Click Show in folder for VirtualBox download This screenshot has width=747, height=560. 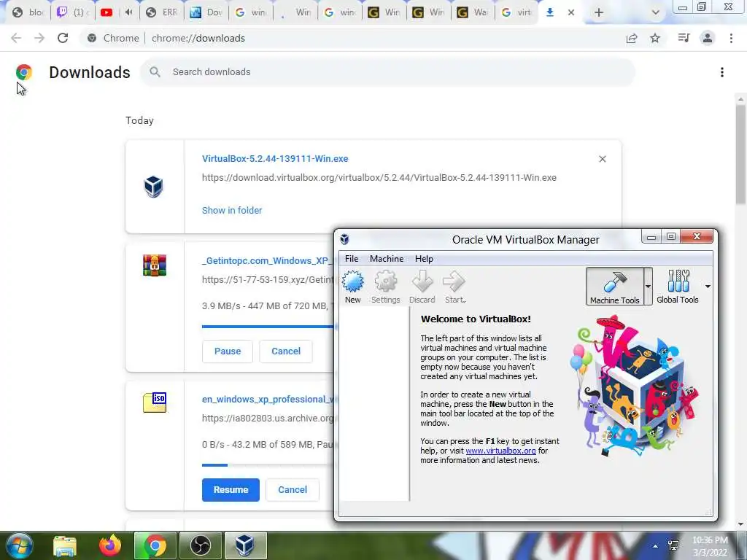(232, 210)
